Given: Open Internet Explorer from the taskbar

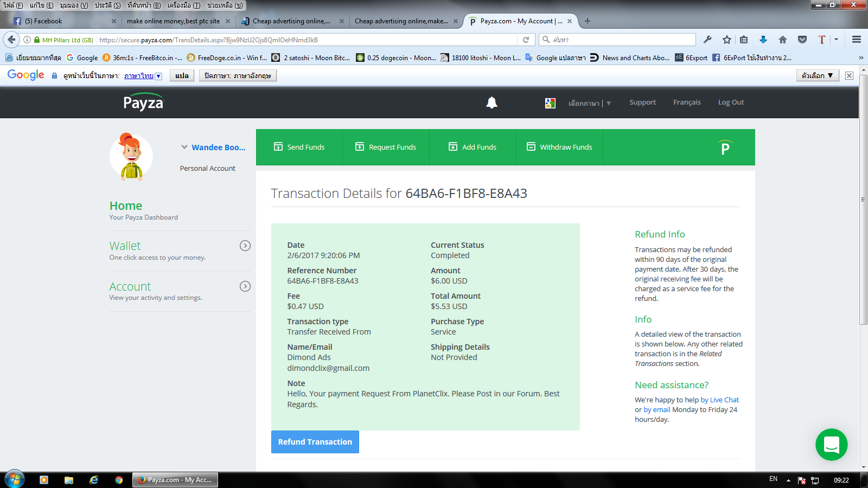Looking at the screenshot, I should (94, 480).
